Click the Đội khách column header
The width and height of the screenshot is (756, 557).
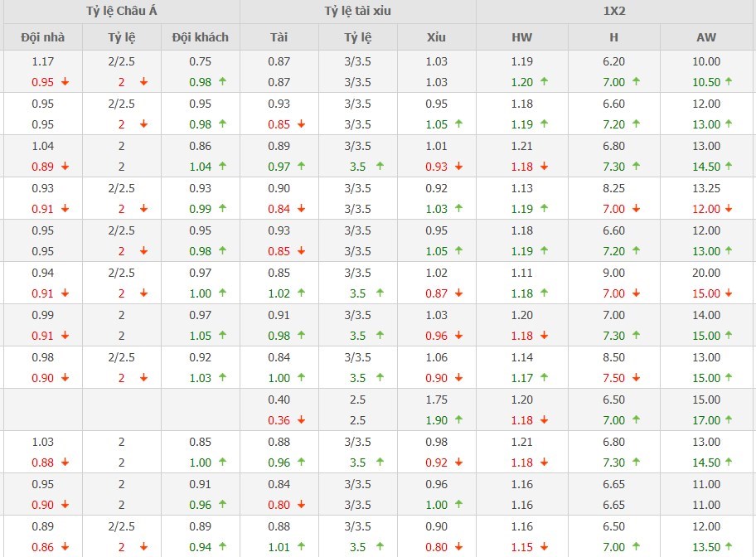[201, 37]
